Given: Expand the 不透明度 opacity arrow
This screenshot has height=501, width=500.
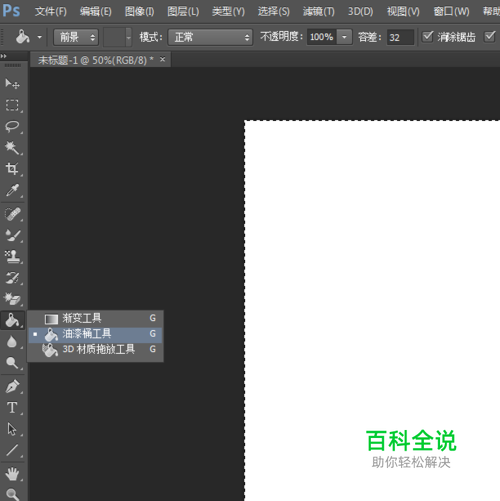Looking at the screenshot, I should point(344,37).
